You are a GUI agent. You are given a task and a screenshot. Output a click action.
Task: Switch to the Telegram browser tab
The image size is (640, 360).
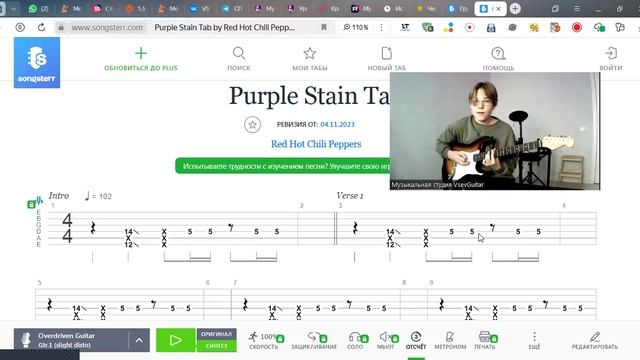tap(232, 9)
